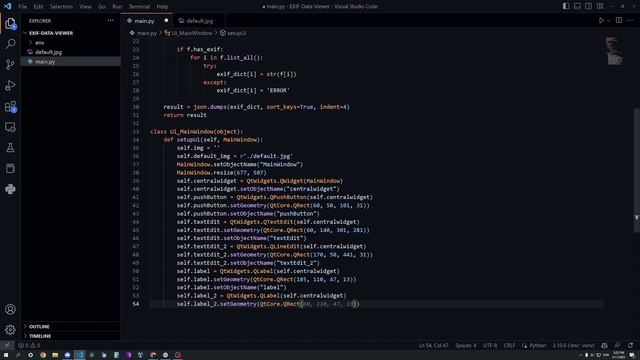This screenshot has width=640, height=360.
Task: Toggle the secondary side bar layout icon
Action: click(588, 6)
